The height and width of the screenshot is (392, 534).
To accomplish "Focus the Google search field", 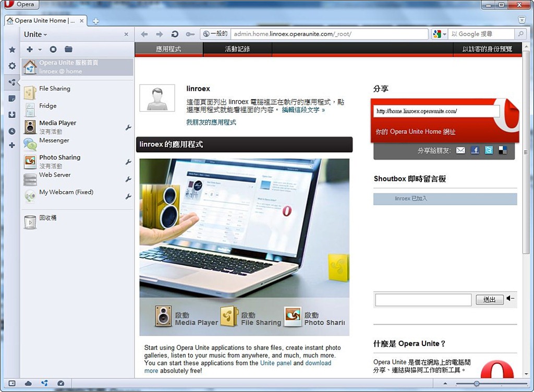I will click(x=482, y=34).
